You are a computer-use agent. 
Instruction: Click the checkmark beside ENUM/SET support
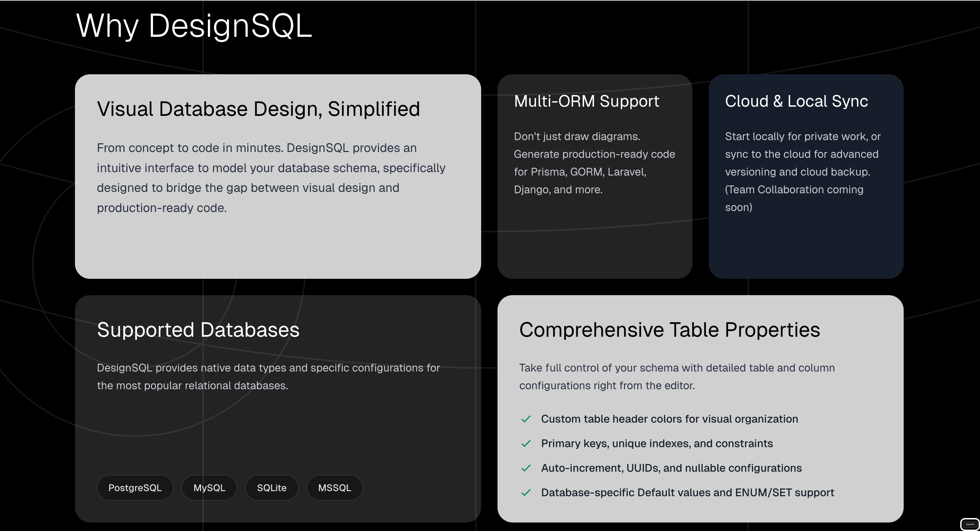526,492
